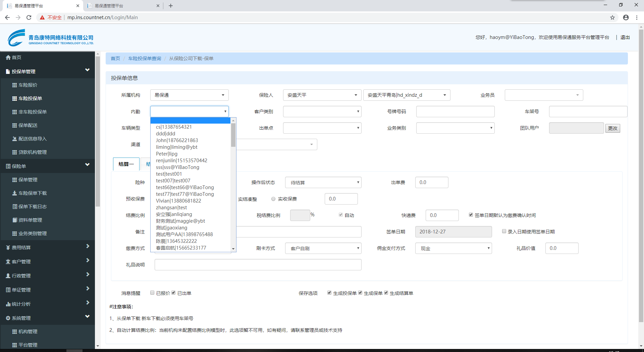644x352 pixels.
Task: Reload the page using the browser refresh icon
Action: (29, 17)
